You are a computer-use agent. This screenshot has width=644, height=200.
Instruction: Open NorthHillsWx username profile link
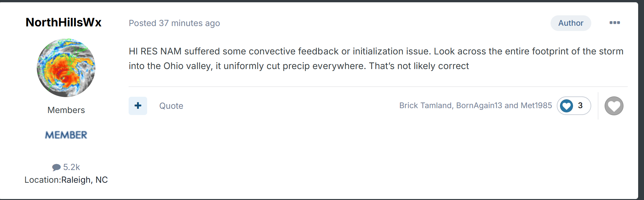click(x=63, y=22)
